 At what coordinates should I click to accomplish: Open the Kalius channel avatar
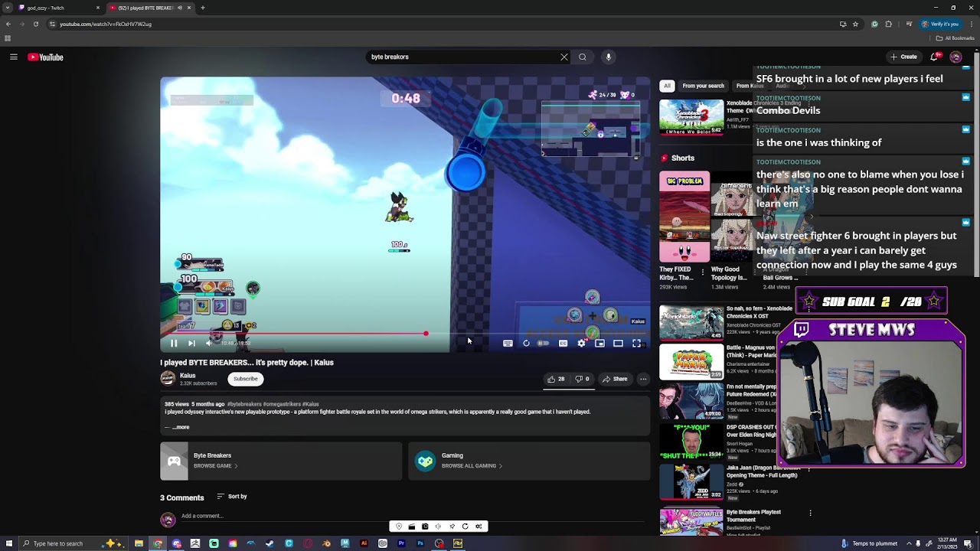pyautogui.click(x=168, y=379)
